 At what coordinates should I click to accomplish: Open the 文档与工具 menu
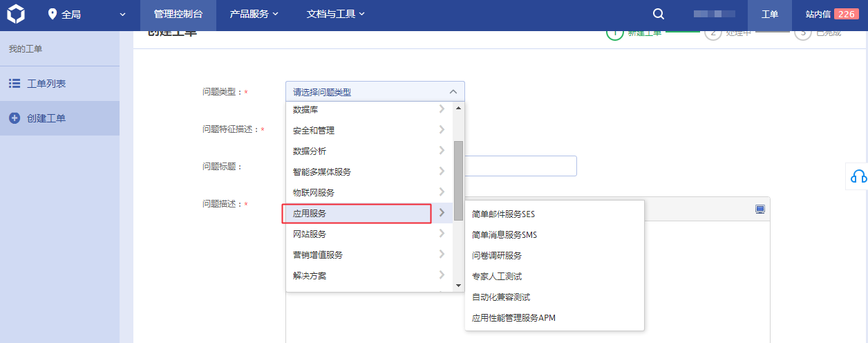[336, 15]
